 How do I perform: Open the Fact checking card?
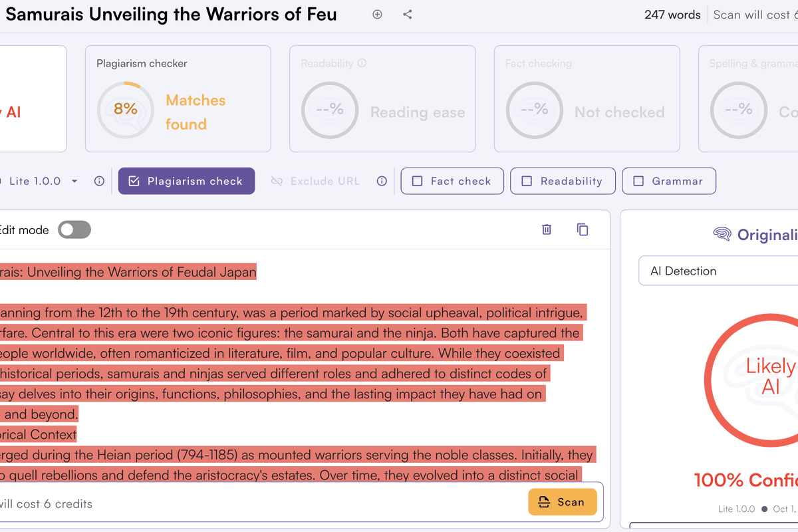tap(587, 98)
